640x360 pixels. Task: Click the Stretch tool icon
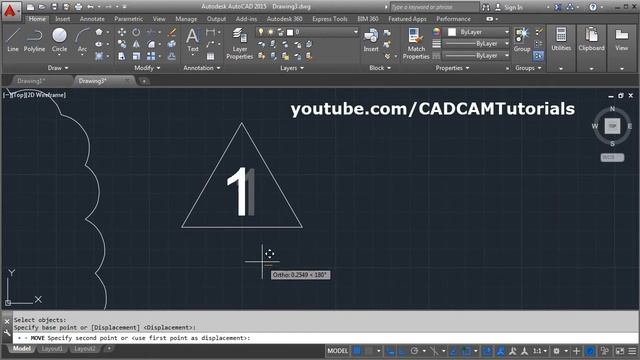pos(122,56)
